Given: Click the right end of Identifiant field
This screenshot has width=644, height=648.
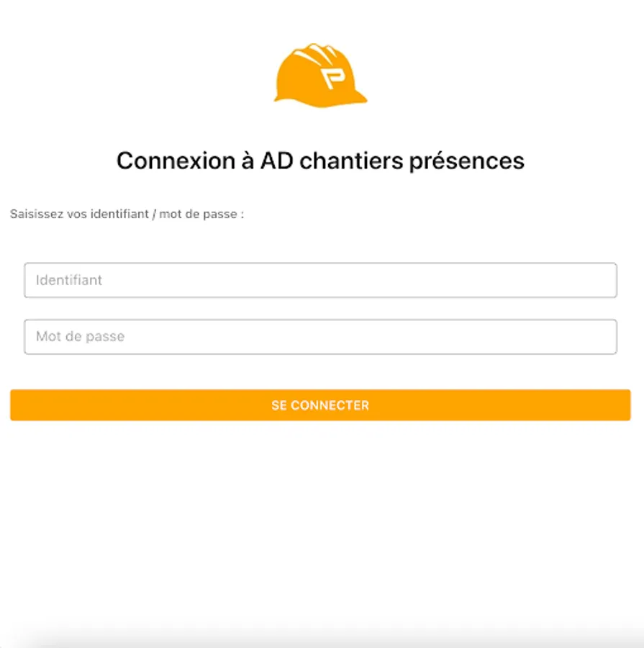Looking at the screenshot, I should [x=597, y=280].
